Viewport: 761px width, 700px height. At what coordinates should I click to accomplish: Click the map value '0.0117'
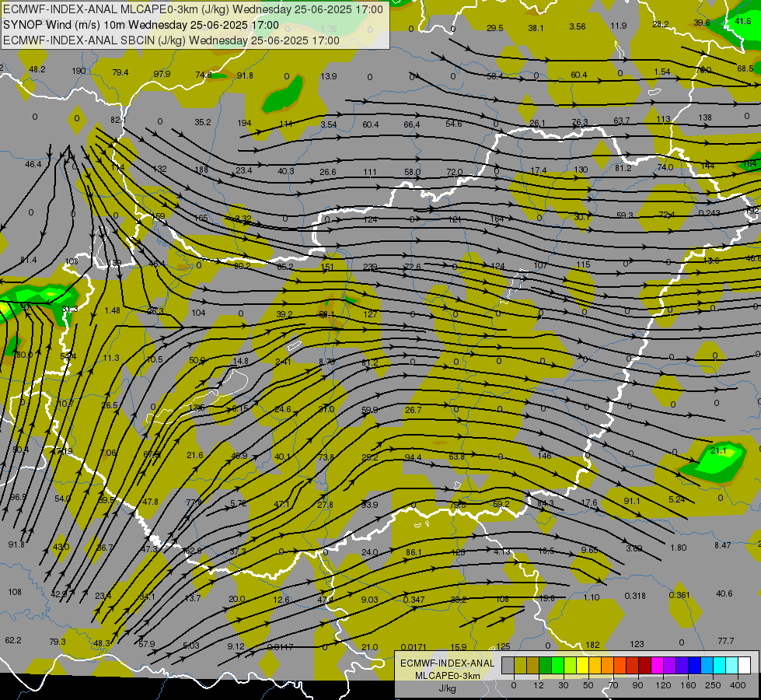point(280,647)
